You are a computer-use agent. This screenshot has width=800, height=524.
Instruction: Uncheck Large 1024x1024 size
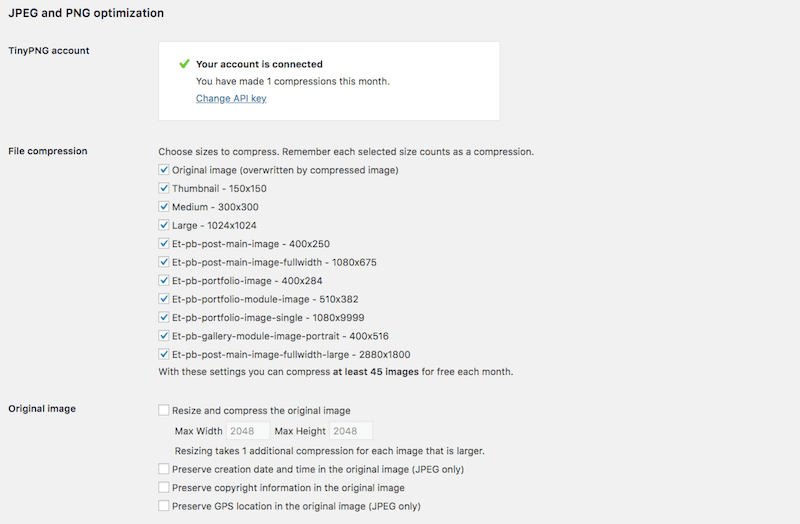[x=164, y=224]
